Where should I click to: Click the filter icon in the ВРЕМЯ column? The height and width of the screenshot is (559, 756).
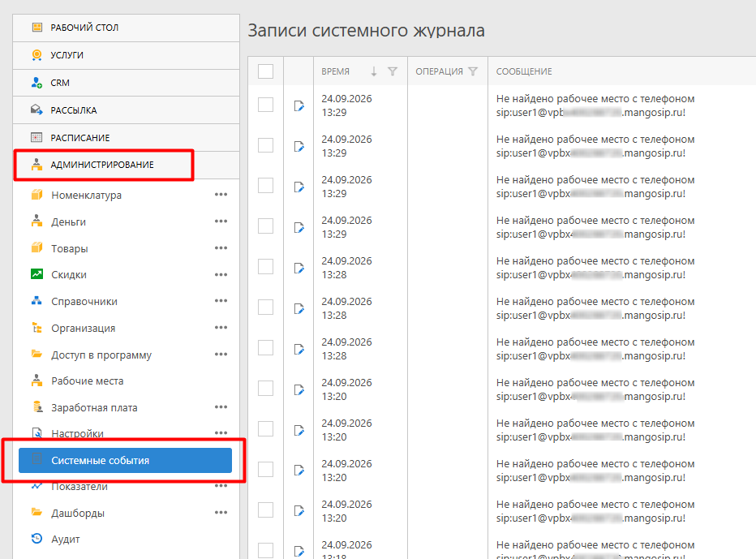coord(393,71)
